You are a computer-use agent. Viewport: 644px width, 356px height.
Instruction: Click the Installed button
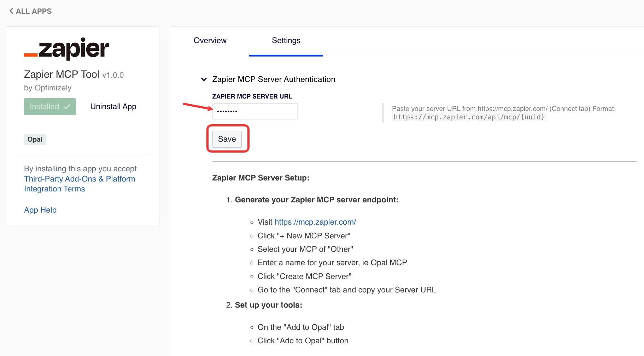click(50, 107)
